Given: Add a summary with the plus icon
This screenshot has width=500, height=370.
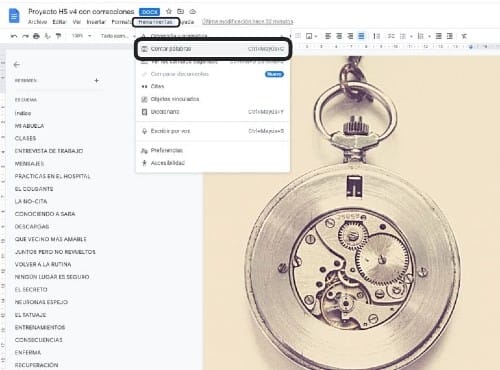Looking at the screenshot, I should point(96,80).
